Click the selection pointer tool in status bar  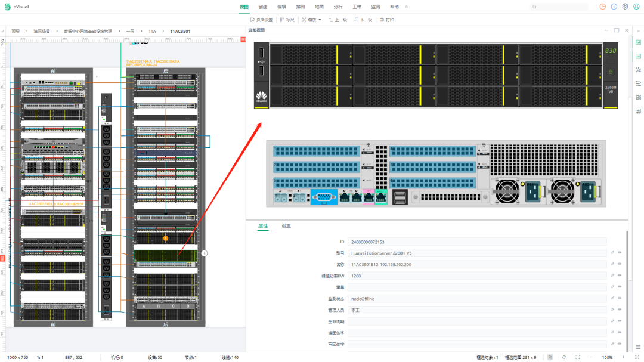pos(550,357)
